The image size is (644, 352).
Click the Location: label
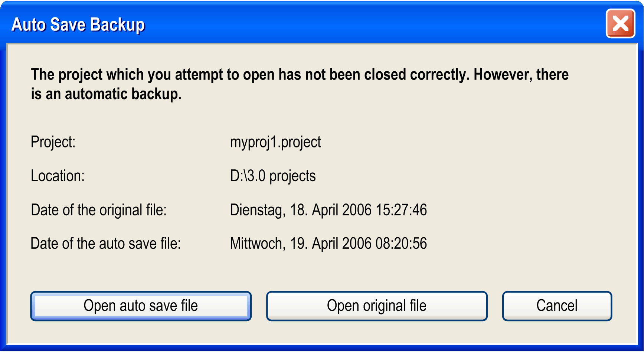click(x=58, y=176)
